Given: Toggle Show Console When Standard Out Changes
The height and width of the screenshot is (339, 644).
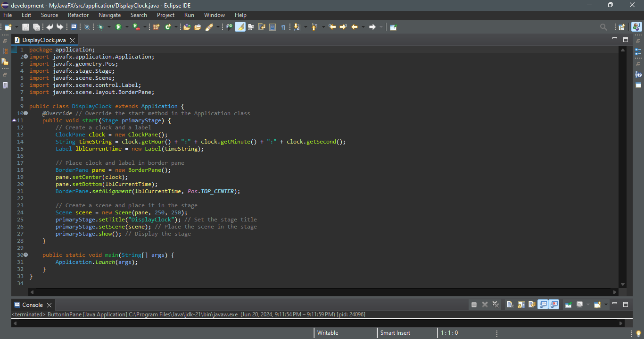Looking at the screenshot, I should pos(543,305).
